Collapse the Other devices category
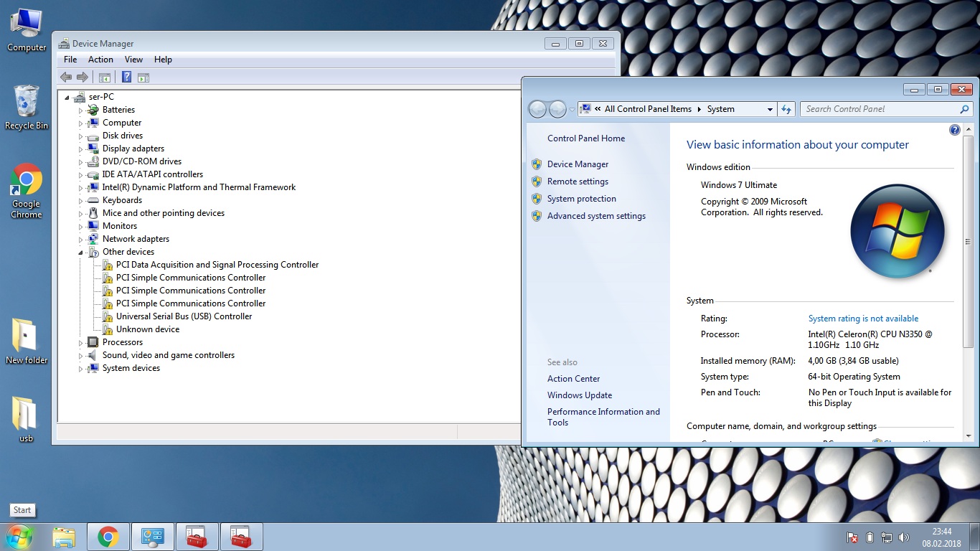This screenshot has width=980, height=551. pyautogui.click(x=81, y=253)
